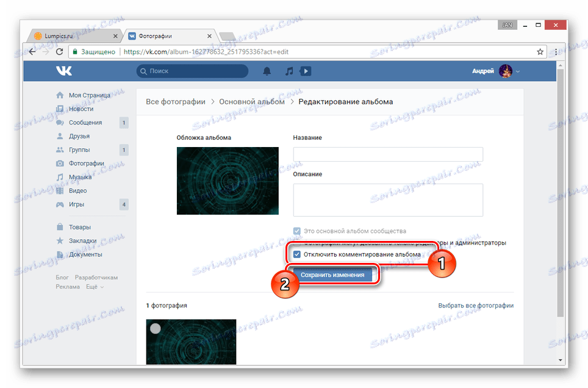Click the news icon beside Новости

[x=60, y=109]
